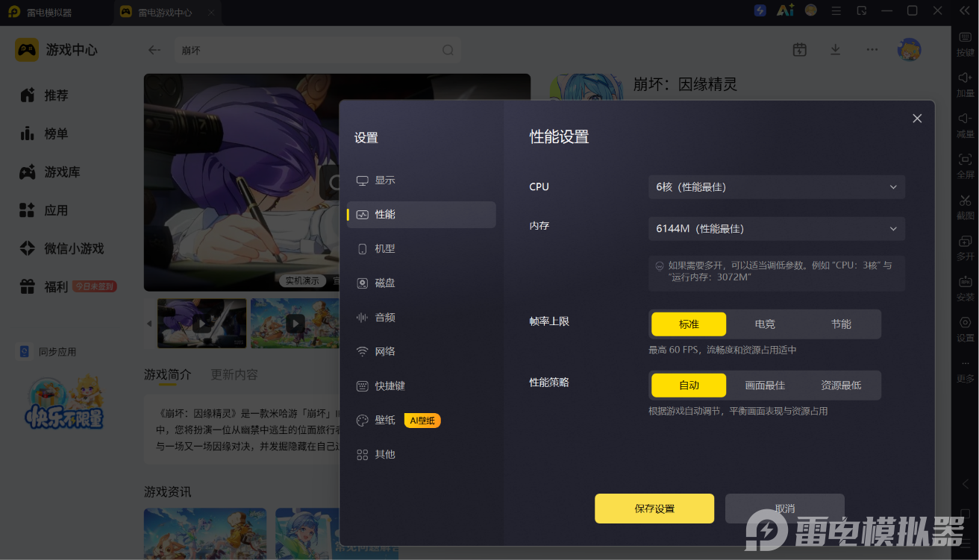
Task: Click the 快乐不限量 mascot banner
Action: coord(63,401)
